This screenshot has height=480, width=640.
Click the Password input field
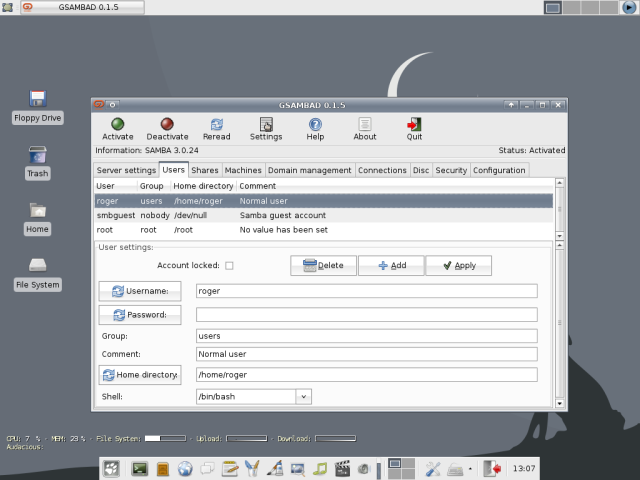366,315
